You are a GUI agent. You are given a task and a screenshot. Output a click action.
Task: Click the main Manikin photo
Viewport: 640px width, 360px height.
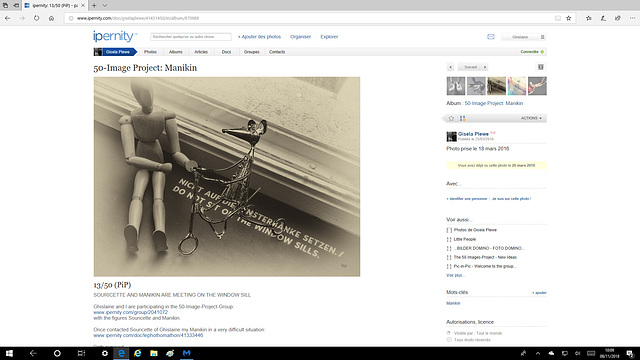coord(227,177)
